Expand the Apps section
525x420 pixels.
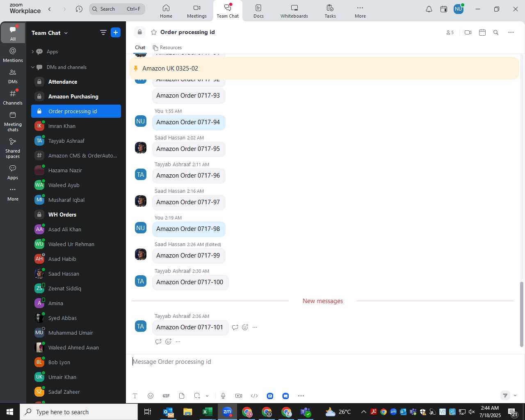coord(32,52)
